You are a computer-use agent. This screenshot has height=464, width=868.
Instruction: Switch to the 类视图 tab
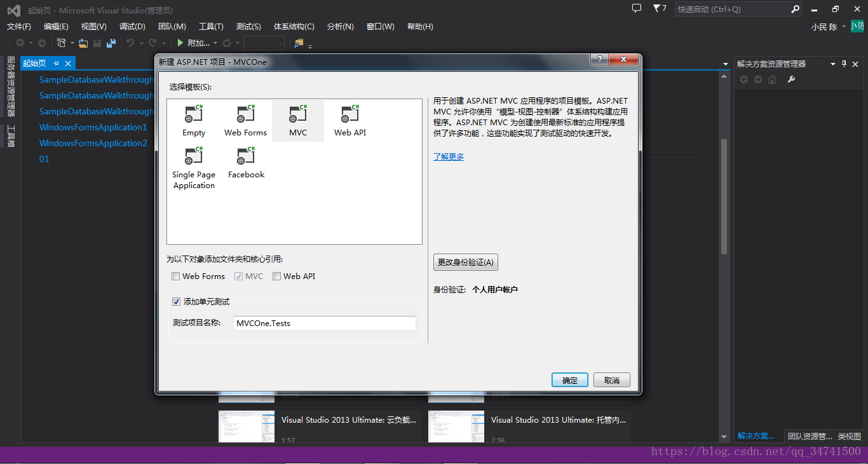(849, 436)
